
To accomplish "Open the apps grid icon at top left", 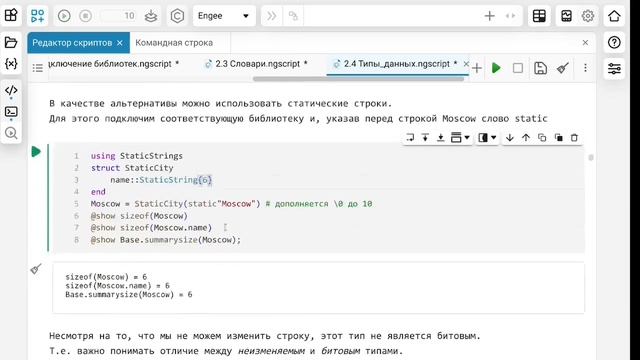I will click(x=11, y=16).
